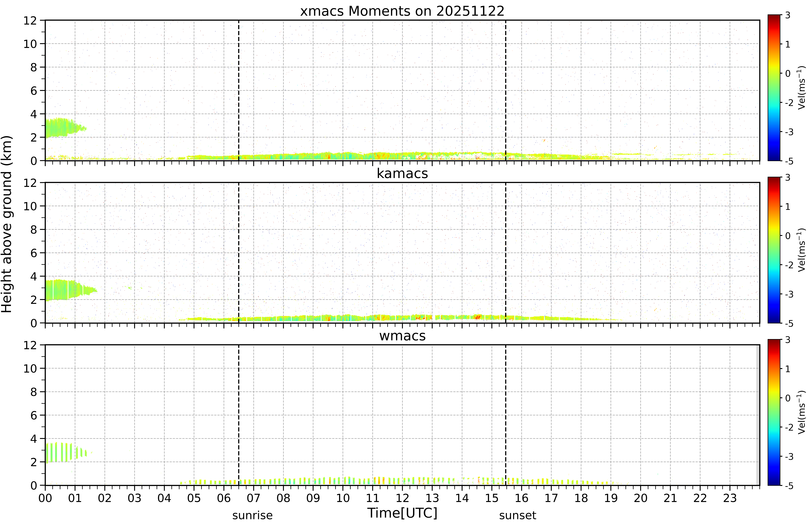Click the '12' height tick in wmacs panel
812x527 pixels.
point(30,345)
